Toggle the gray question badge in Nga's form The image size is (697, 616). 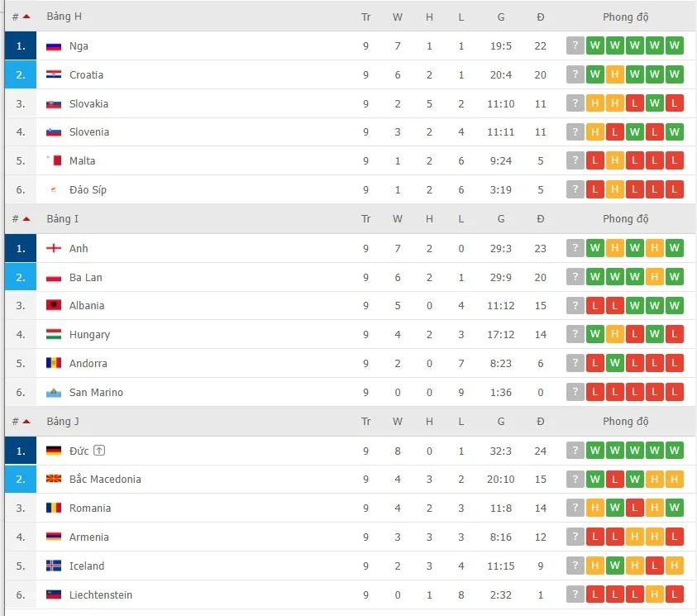575,45
